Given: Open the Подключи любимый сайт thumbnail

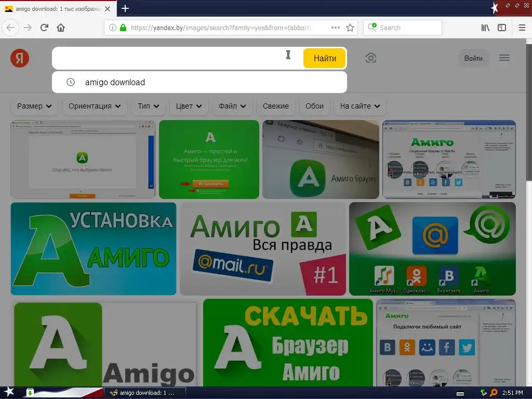Looking at the screenshot, I should click(x=446, y=343).
